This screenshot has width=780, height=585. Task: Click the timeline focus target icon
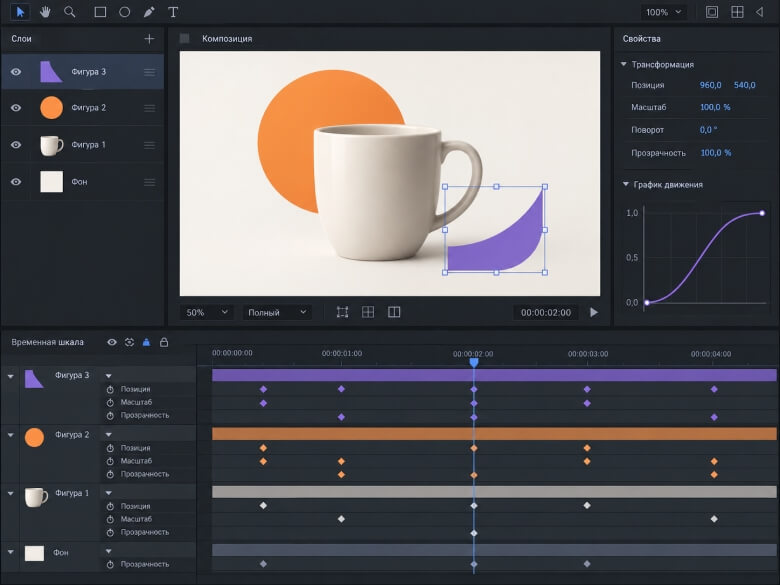[129, 342]
